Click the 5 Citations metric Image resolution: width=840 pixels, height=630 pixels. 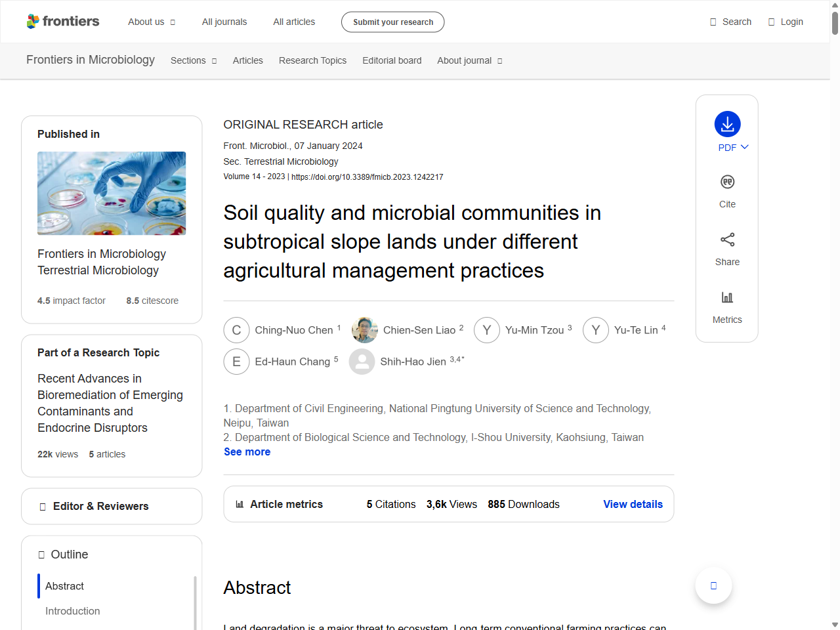(x=391, y=504)
